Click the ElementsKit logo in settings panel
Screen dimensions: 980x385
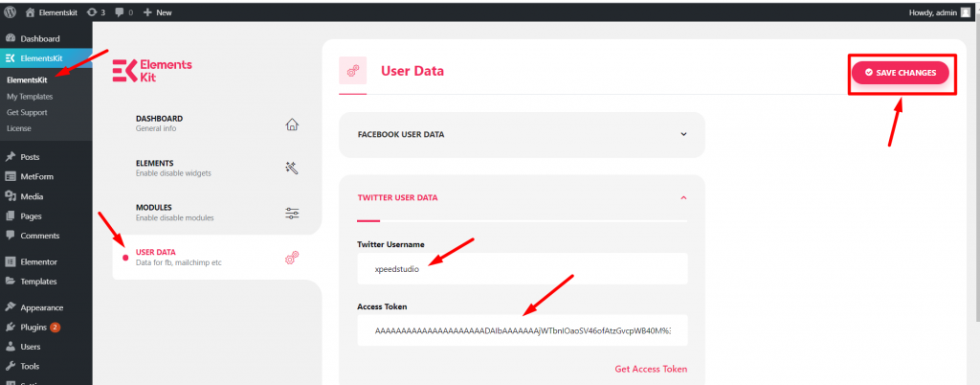click(152, 71)
